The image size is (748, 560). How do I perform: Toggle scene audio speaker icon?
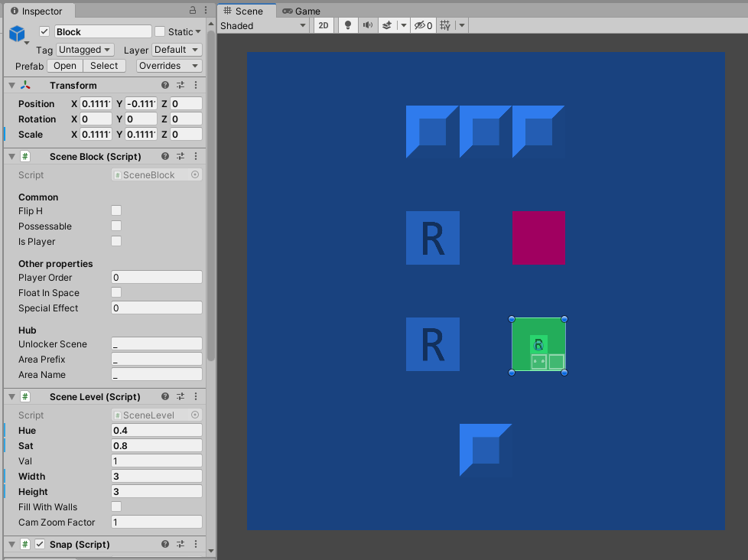[x=367, y=25]
